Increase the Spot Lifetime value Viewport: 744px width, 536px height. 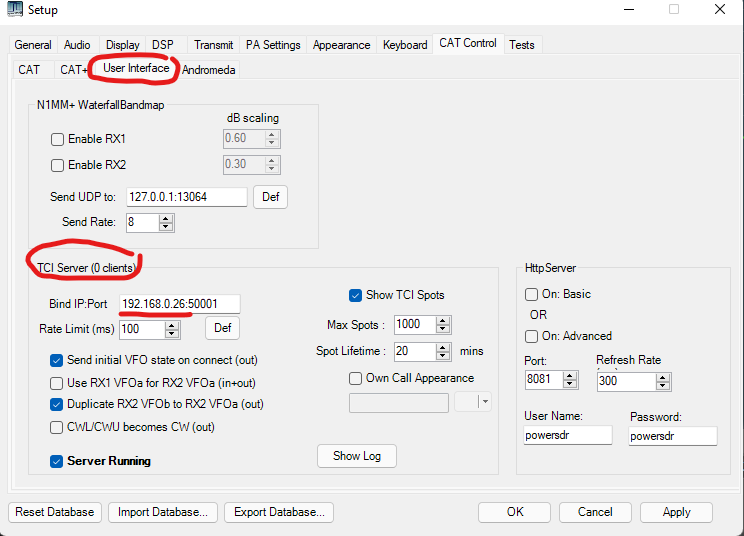pyautogui.click(x=444, y=347)
